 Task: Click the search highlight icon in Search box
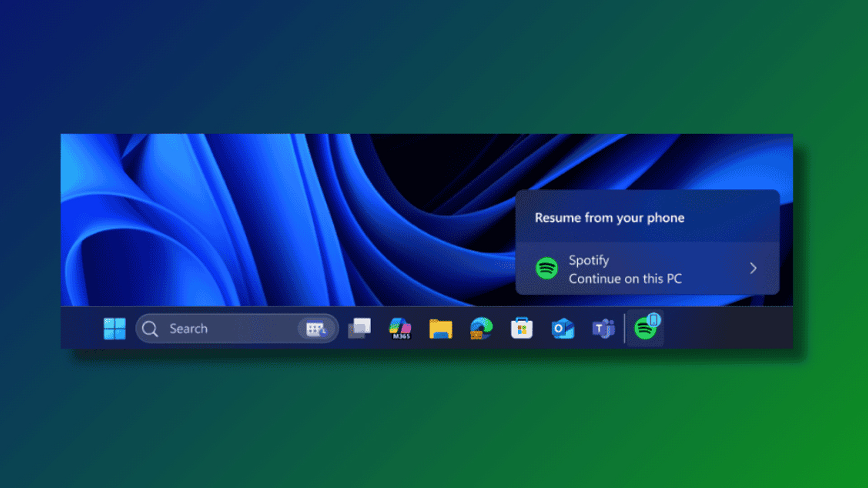(316, 328)
